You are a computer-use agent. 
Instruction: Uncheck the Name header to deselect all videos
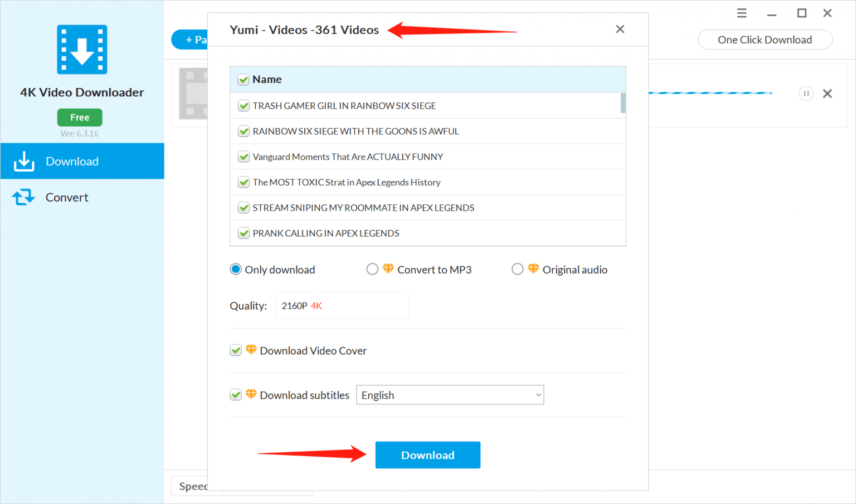pos(244,79)
